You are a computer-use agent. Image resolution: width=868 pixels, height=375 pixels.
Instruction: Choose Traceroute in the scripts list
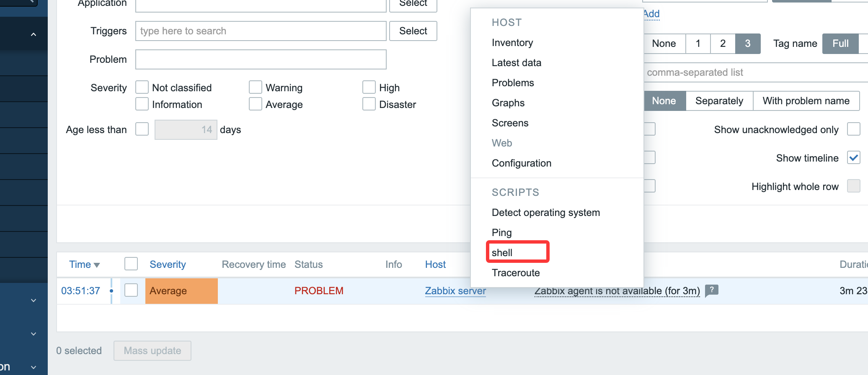click(515, 273)
